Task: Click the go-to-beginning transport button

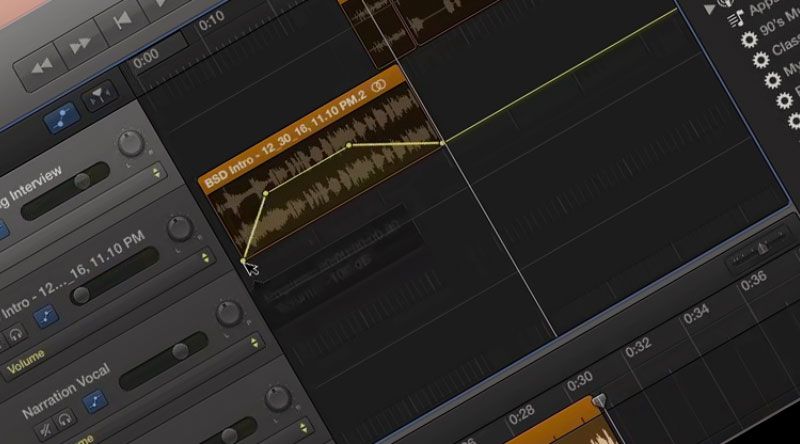Action: pos(122,21)
